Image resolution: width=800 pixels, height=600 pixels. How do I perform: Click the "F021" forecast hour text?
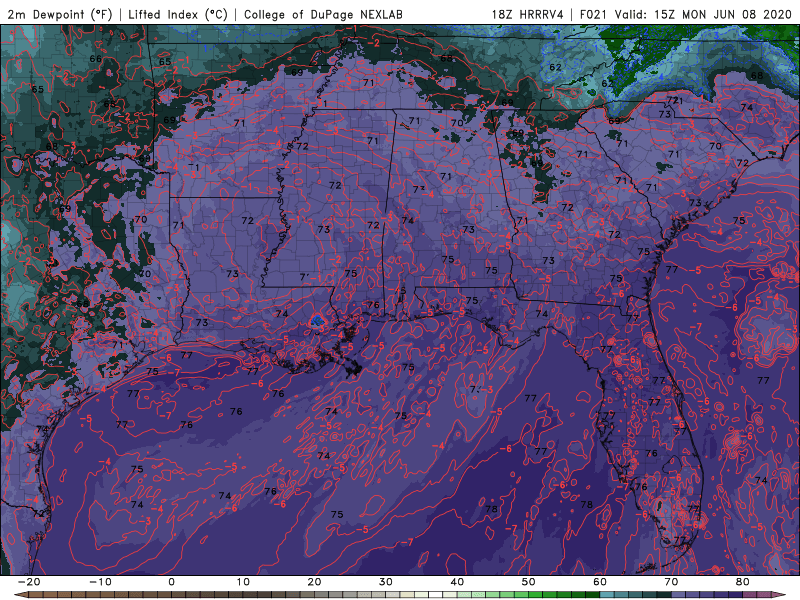[594, 14]
